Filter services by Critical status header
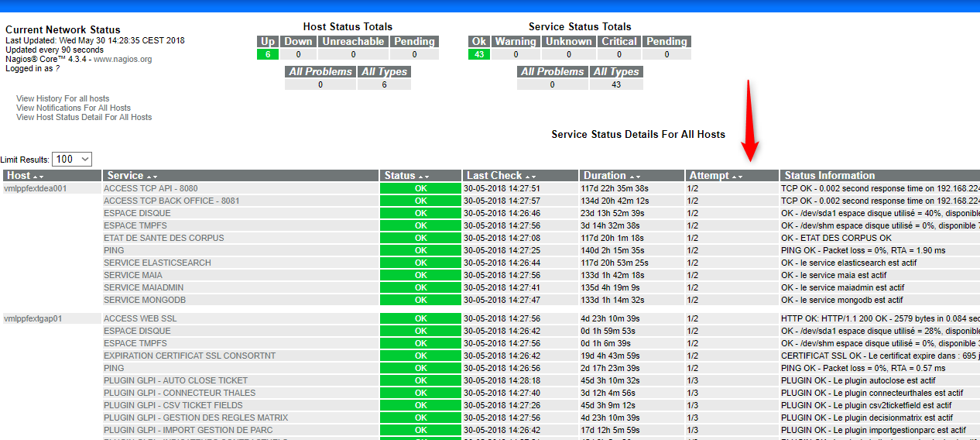Screen dimensions: 980x440 point(619,42)
